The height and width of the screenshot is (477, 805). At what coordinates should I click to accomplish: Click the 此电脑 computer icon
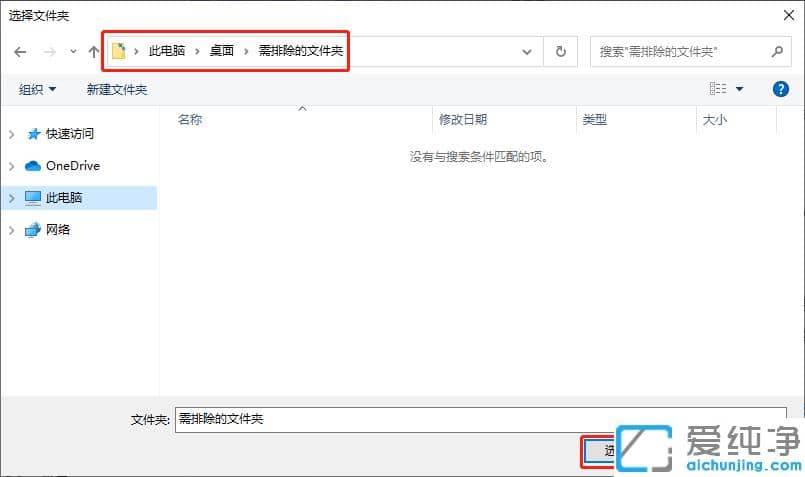(33, 198)
